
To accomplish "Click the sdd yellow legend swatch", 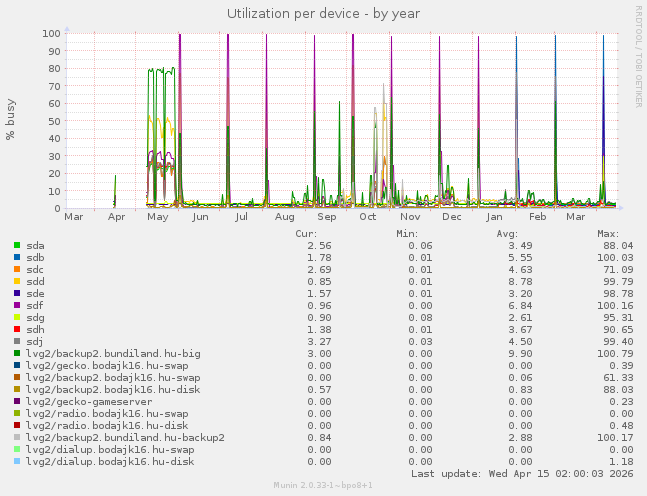I will pyautogui.click(x=17, y=281).
